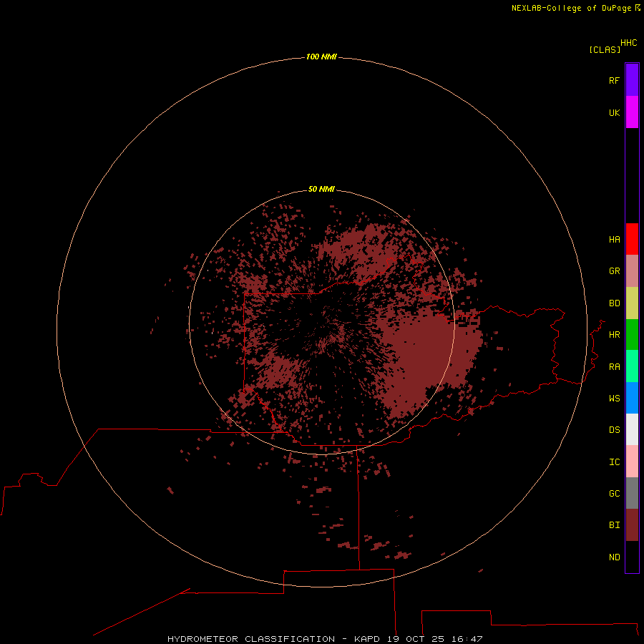Click the gray GC legend swatch
The image size is (644, 644).
pos(632,493)
